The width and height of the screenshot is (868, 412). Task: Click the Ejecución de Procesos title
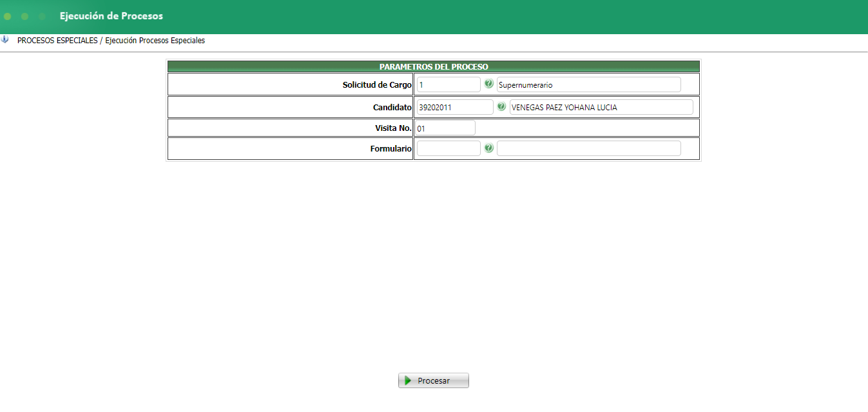[x=111, y=15]
